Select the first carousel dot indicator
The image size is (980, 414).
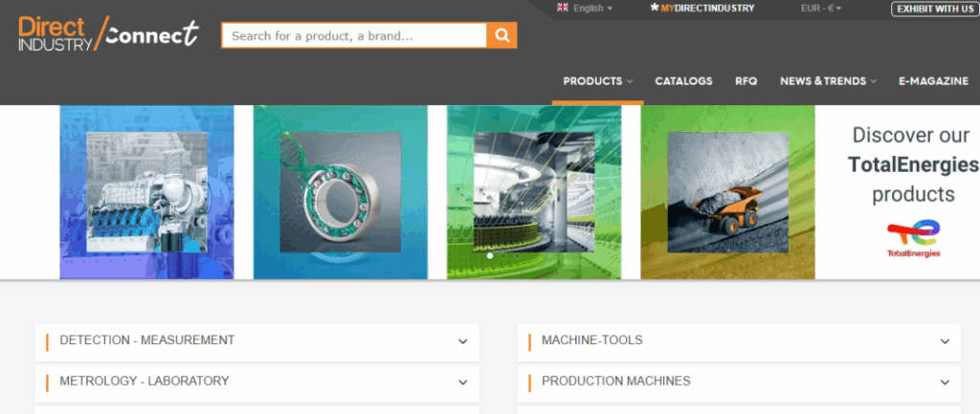pos(489,255)
